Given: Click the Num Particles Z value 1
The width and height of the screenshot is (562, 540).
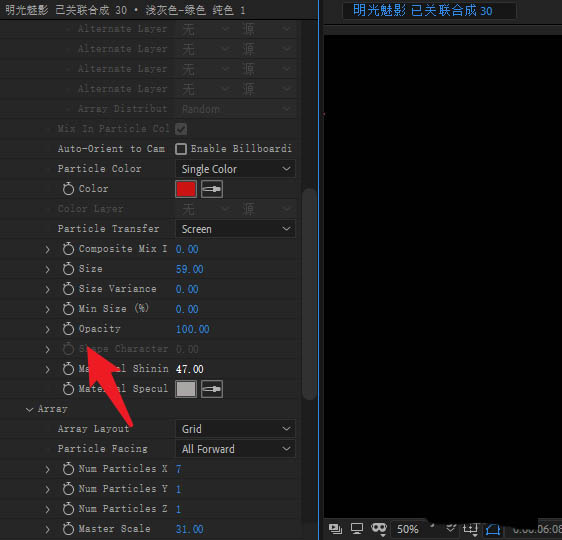Looking at the screenshot, I should [x=178, y=509].
